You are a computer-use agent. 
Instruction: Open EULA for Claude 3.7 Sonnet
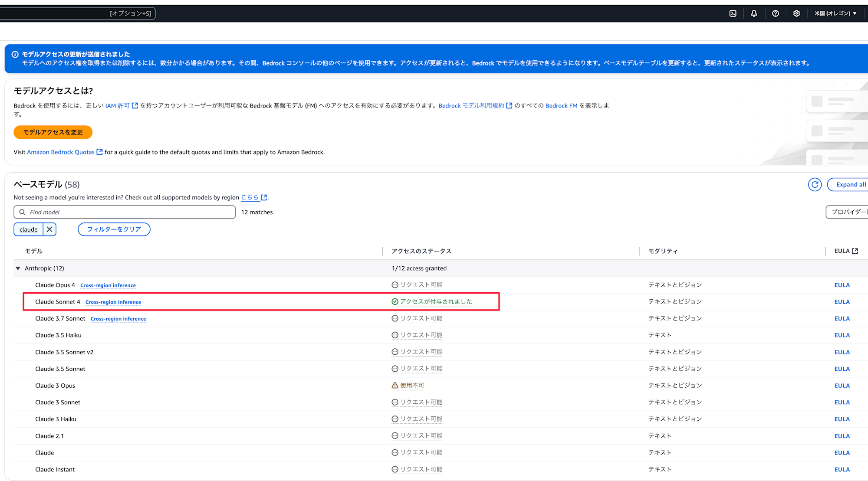pos(842,319)
